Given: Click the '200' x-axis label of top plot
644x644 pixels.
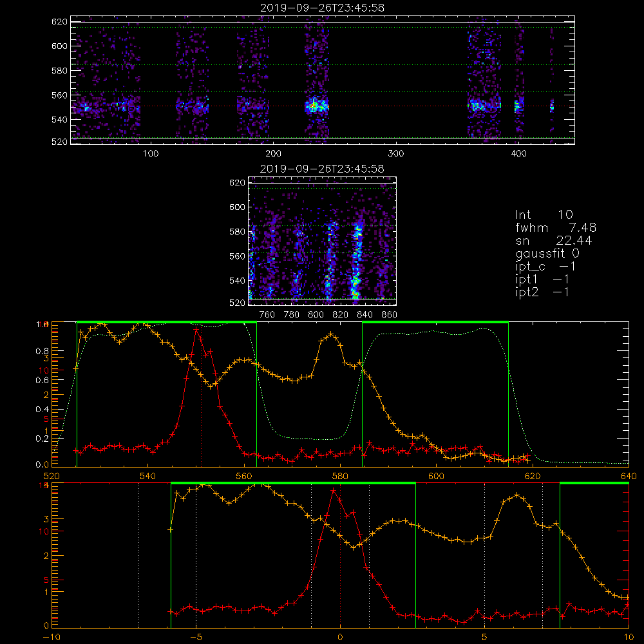Looking at the screenshot, I should pos(273,153).
